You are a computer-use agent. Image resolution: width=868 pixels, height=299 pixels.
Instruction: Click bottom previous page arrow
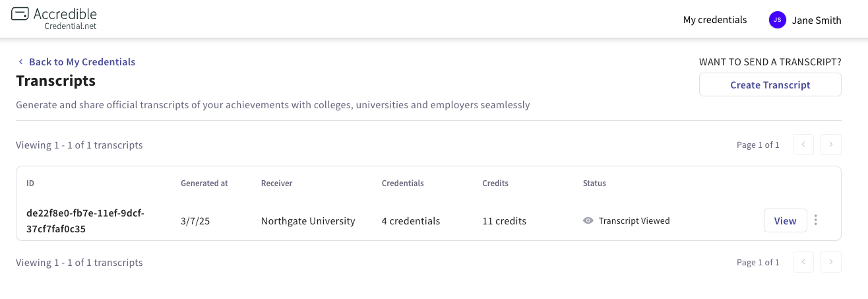click(x=803, y=262)
